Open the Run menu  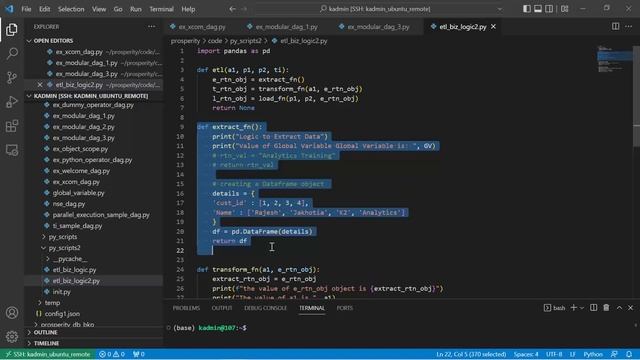(x=136, y=9)
